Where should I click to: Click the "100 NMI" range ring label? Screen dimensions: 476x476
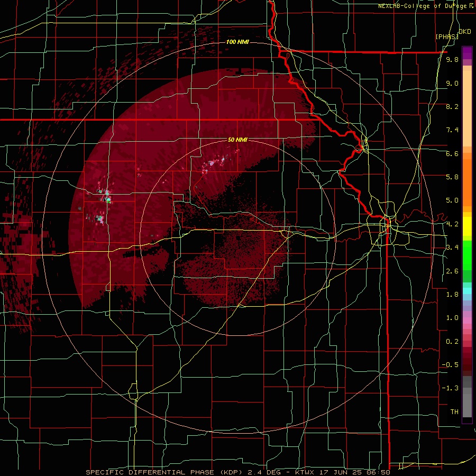pos(237,42)
